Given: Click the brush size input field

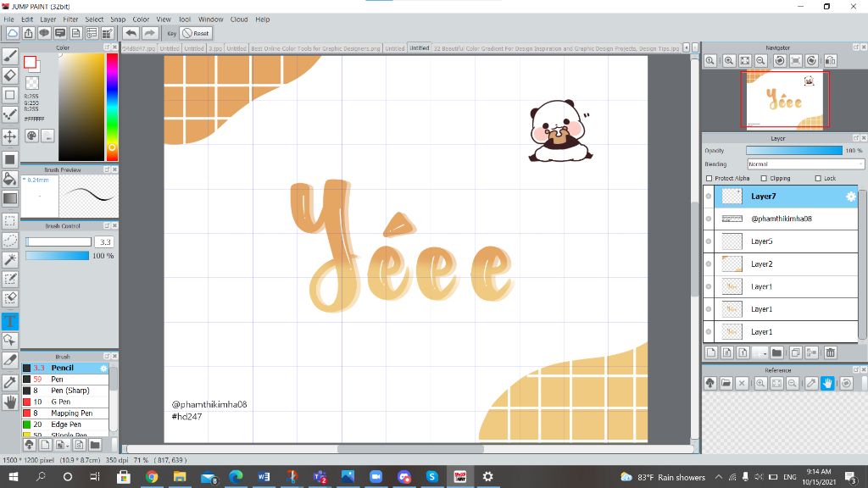Looking at the screenshot, I should coord(104,241).
